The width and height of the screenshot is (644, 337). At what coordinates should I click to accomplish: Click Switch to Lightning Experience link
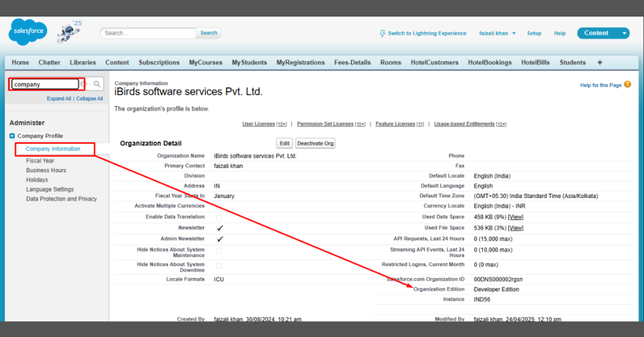[x=427, y=33]
